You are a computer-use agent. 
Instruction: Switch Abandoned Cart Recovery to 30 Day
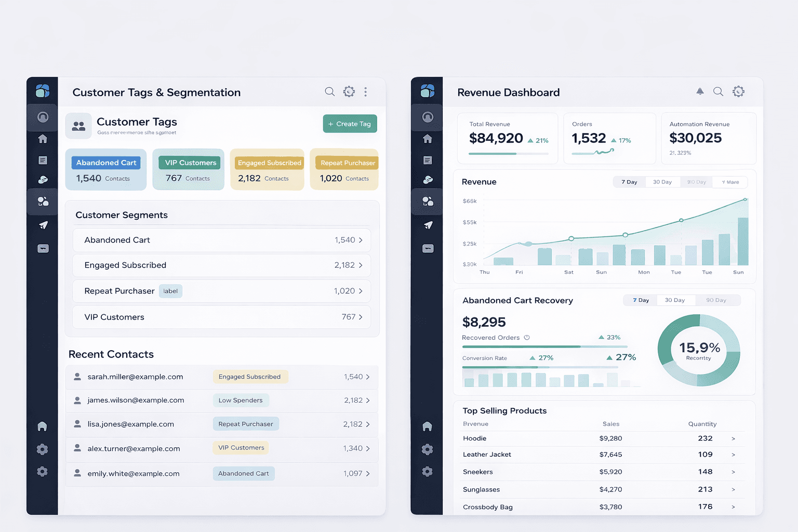[x=675, y=300]
